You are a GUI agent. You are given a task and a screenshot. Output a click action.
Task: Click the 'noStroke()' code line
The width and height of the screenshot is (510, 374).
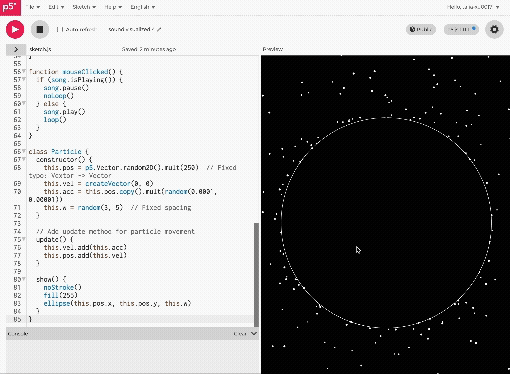pos(62,288)
